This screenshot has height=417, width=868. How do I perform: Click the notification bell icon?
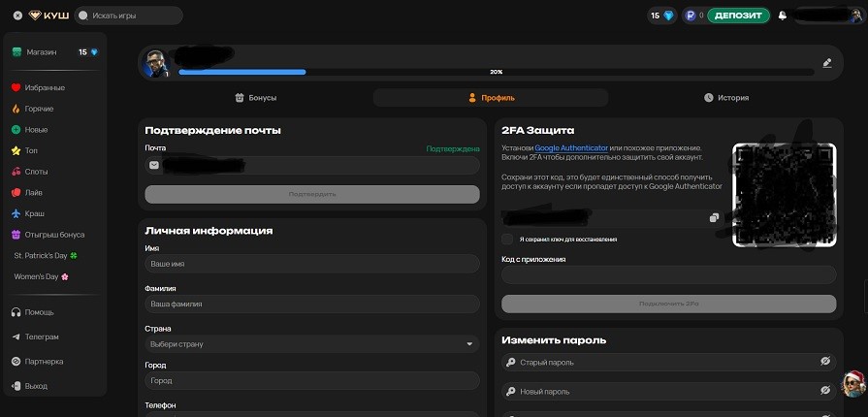783,16
